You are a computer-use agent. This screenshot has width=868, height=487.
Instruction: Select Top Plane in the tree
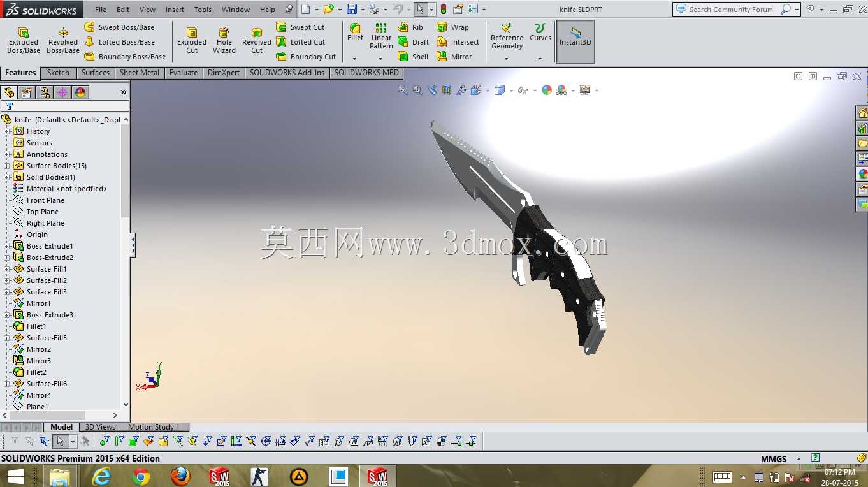[42, 212]
